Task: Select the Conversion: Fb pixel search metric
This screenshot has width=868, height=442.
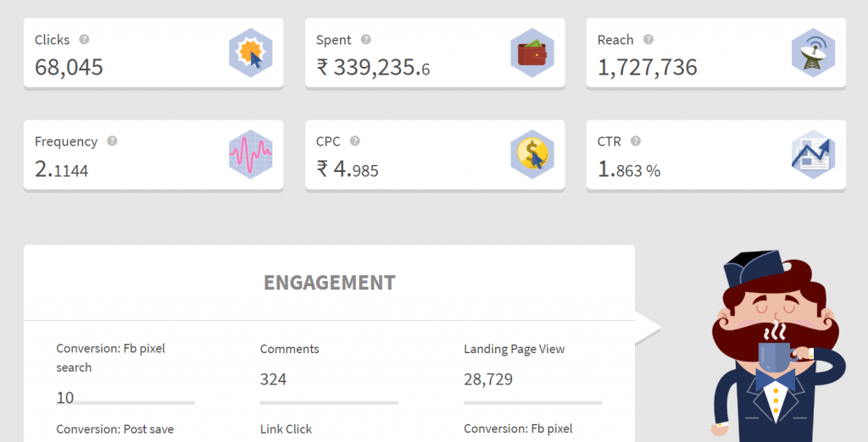Action: 111,358
